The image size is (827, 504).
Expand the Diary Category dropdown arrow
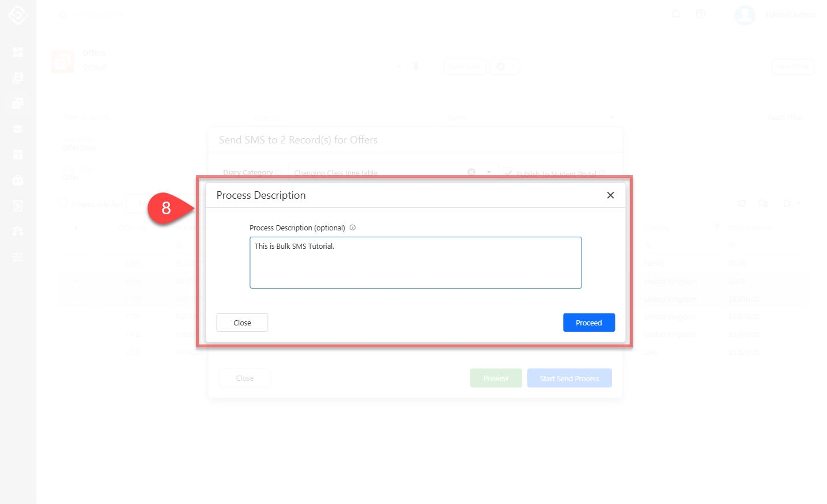pyautogui.click(x=489, y=172)
